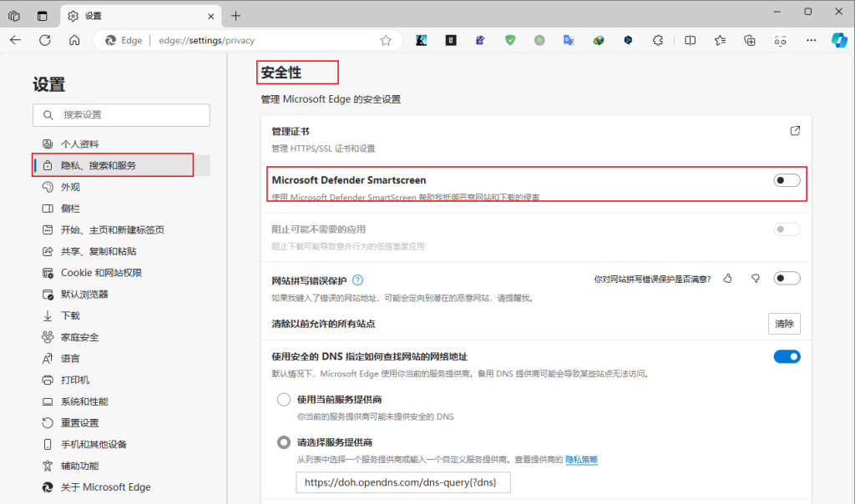Click the help icon beside 网站拼写错误保护
Viewport: 855px width, 504px height.
tap(357, 280)
